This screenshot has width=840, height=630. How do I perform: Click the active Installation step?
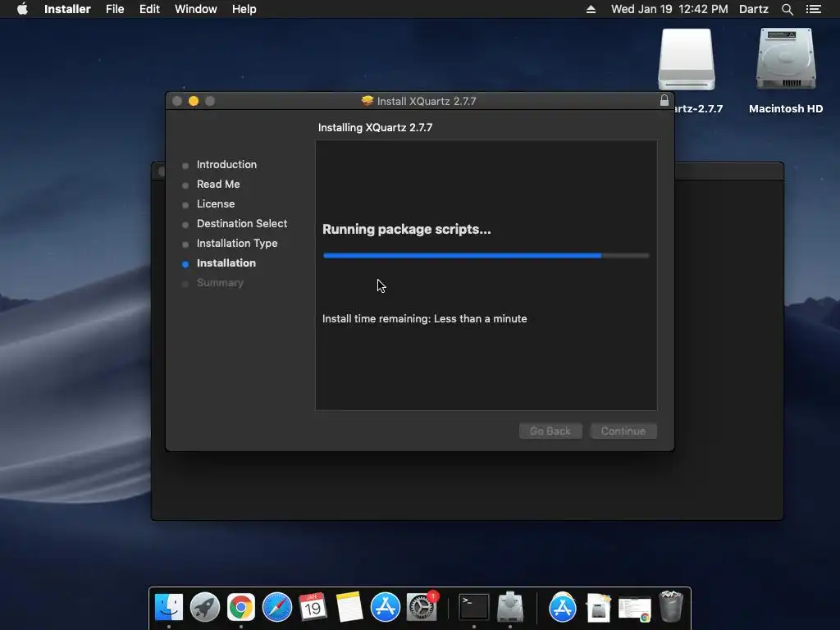(226, 263)
